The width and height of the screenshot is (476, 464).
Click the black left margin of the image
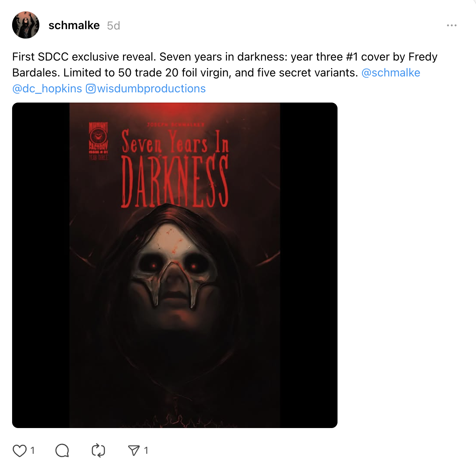41,265
